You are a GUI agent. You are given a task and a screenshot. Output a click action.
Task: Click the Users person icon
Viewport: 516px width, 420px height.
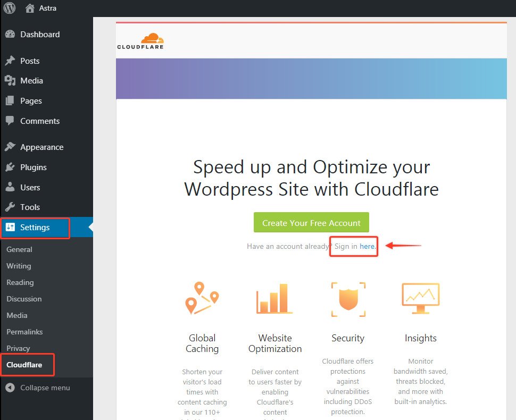pos(10,187)
